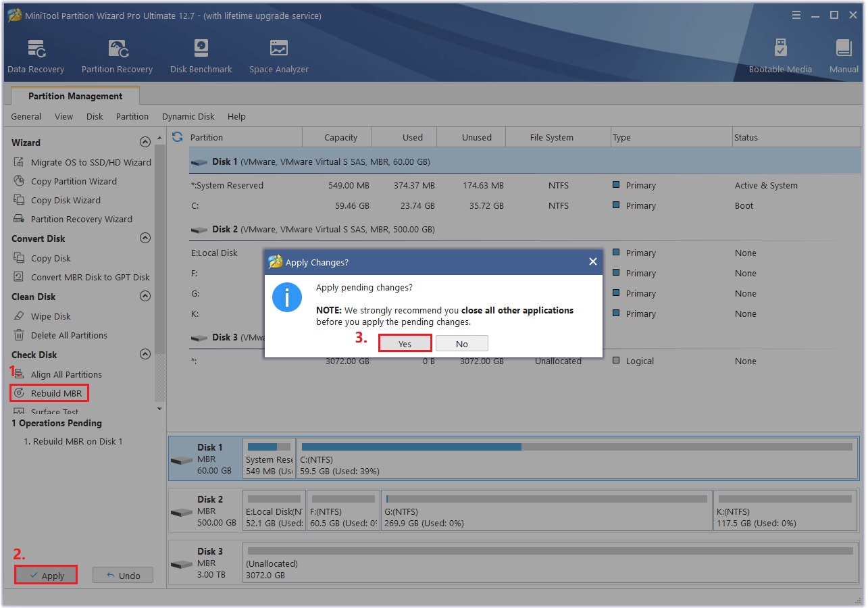868x608 pixels.
Task: Select the System Reserved block in disk map
Action: pos(269,459)
